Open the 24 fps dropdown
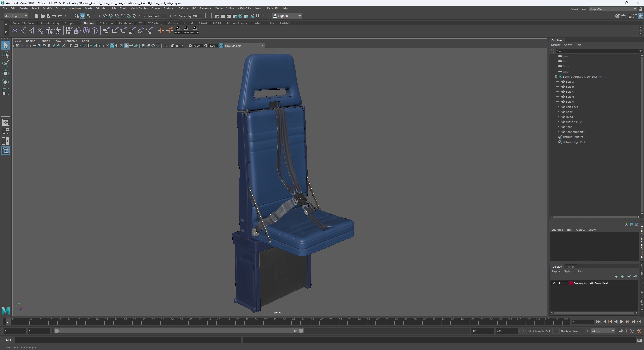This screenshot has width=644, height=350. (603, 331)
